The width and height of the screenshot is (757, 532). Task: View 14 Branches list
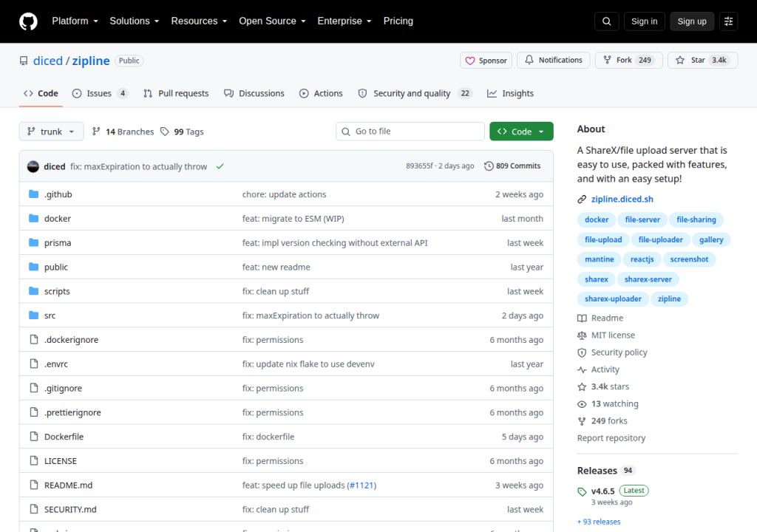point(123,132)
